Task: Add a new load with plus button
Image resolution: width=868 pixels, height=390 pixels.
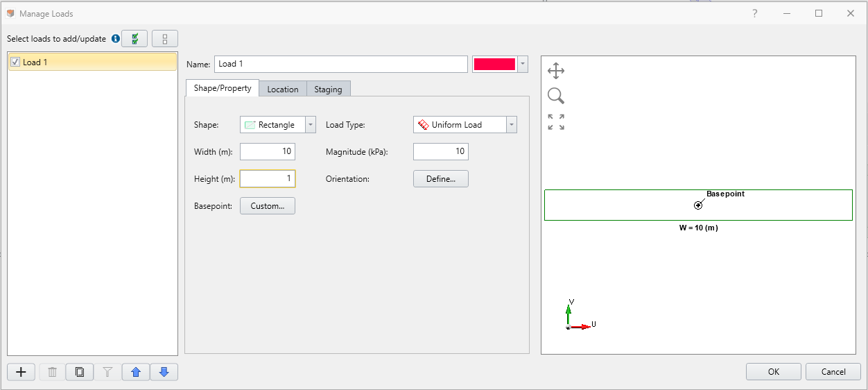Action: (21, 372)
